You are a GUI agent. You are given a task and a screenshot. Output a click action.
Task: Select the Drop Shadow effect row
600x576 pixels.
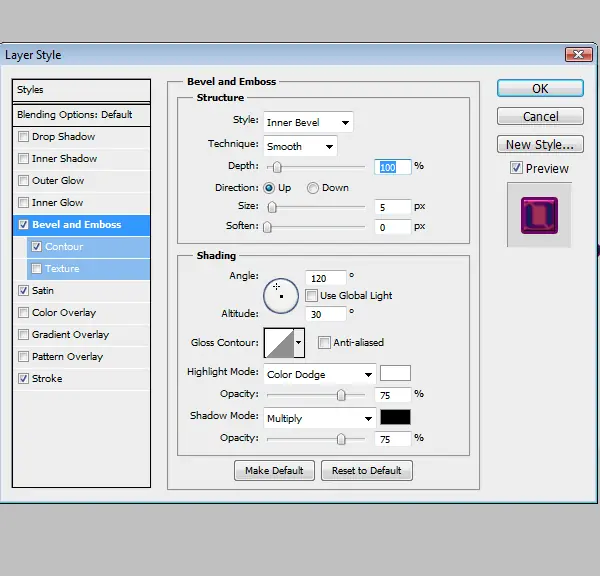(81, 137)
